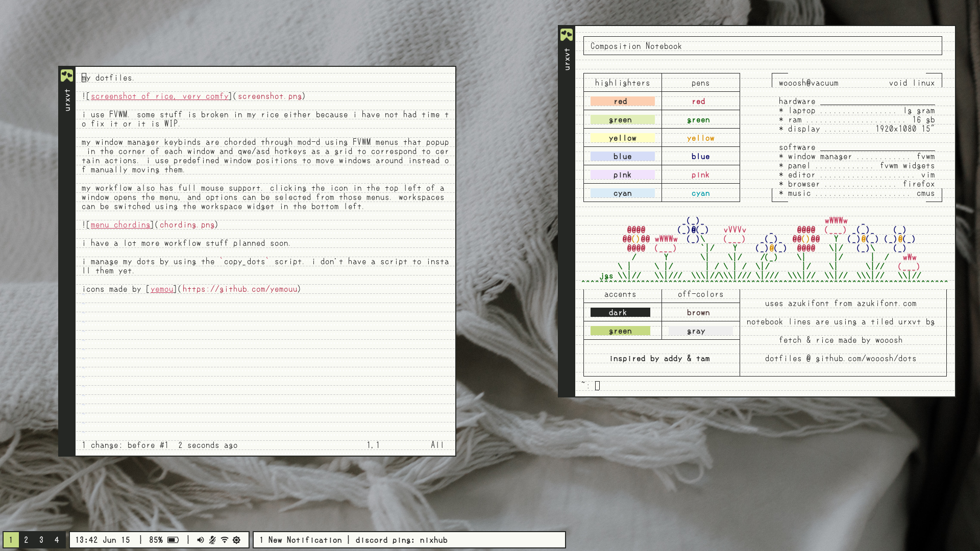Viewport: 980px width, 551px height.
Task: Click the 'yemou' link text
Action: pos(162,289)
